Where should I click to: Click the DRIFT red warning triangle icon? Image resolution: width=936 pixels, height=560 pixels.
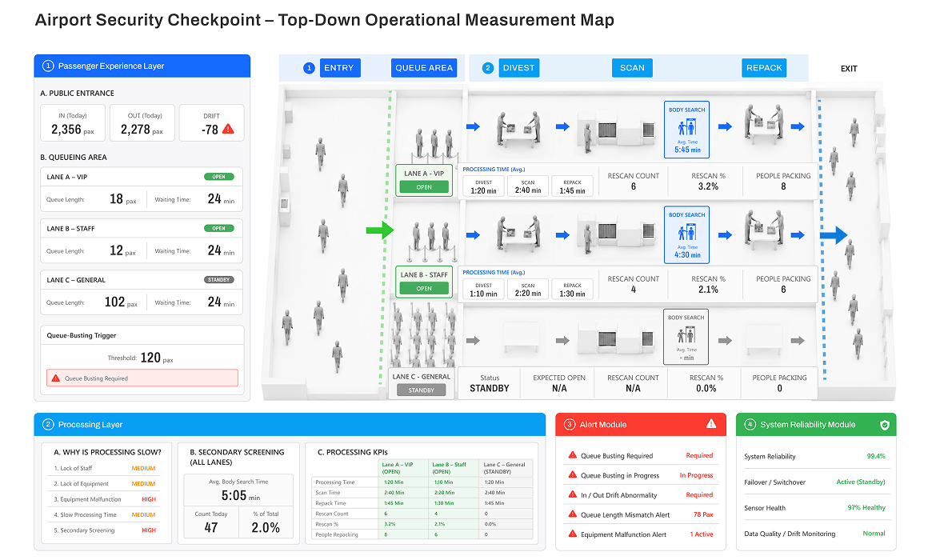pos(228,129)
